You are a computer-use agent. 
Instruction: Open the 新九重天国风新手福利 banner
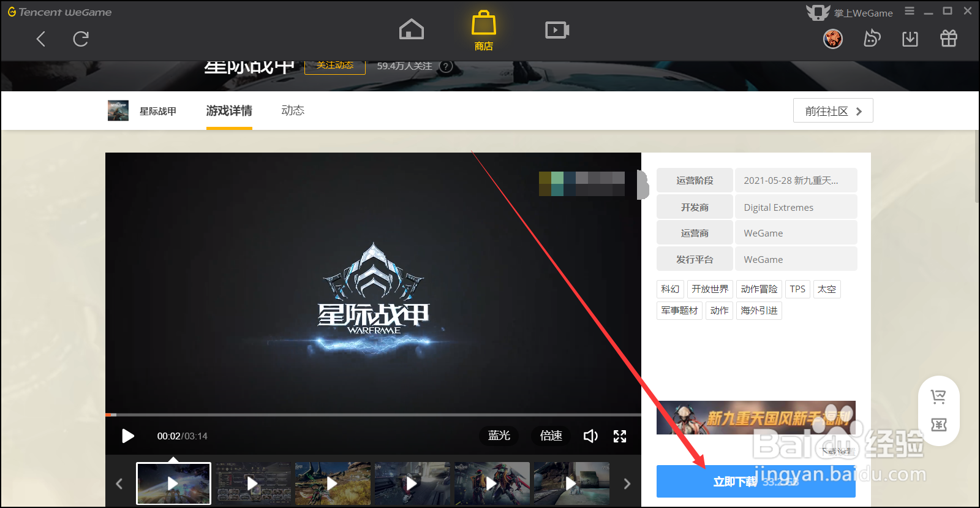tap(756, 417)
